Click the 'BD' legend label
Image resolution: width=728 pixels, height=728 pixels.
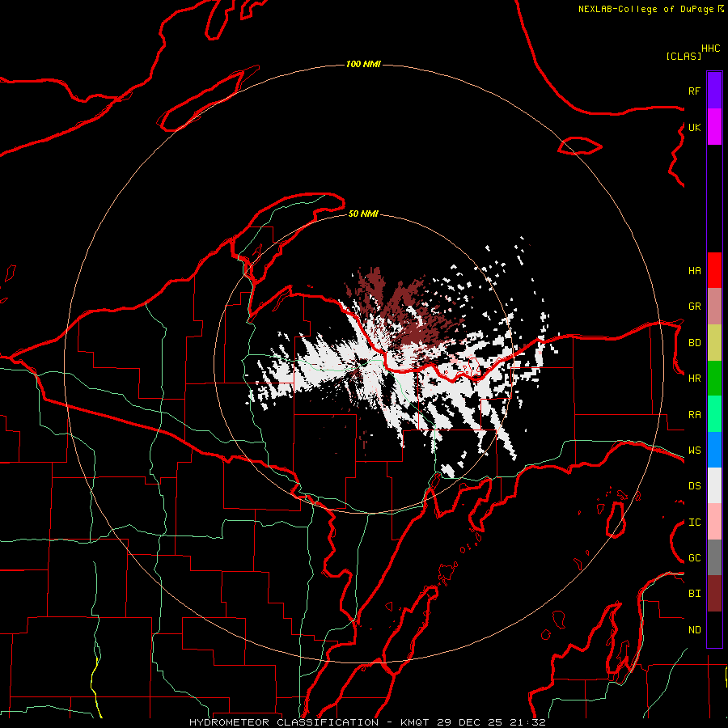click(x=694, y=343)
